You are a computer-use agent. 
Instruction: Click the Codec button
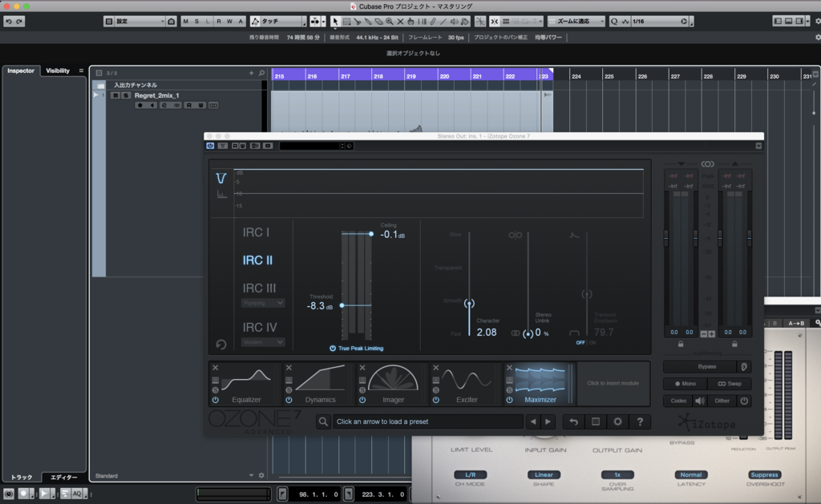pos(678,401)
